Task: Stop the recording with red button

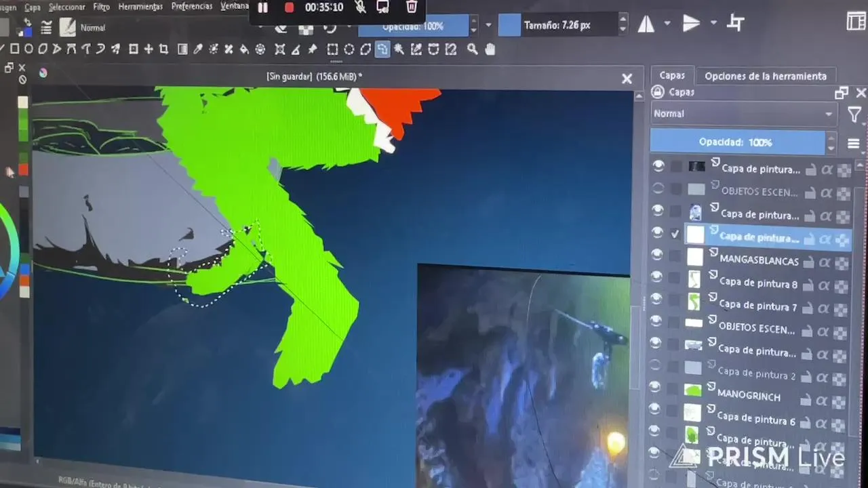Action: point(289,7)
